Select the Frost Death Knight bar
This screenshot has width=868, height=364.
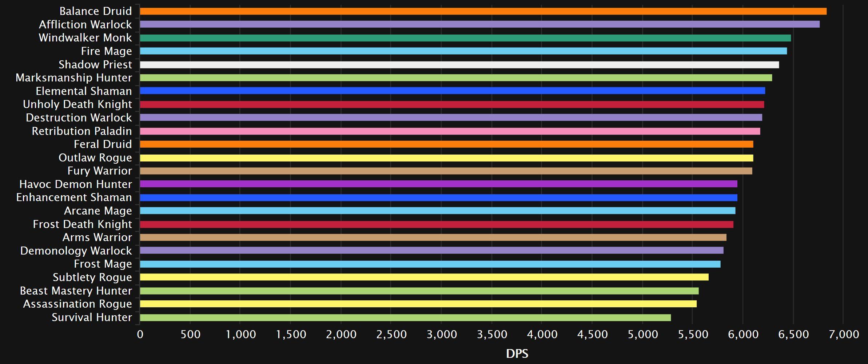[x=437, y=224]
